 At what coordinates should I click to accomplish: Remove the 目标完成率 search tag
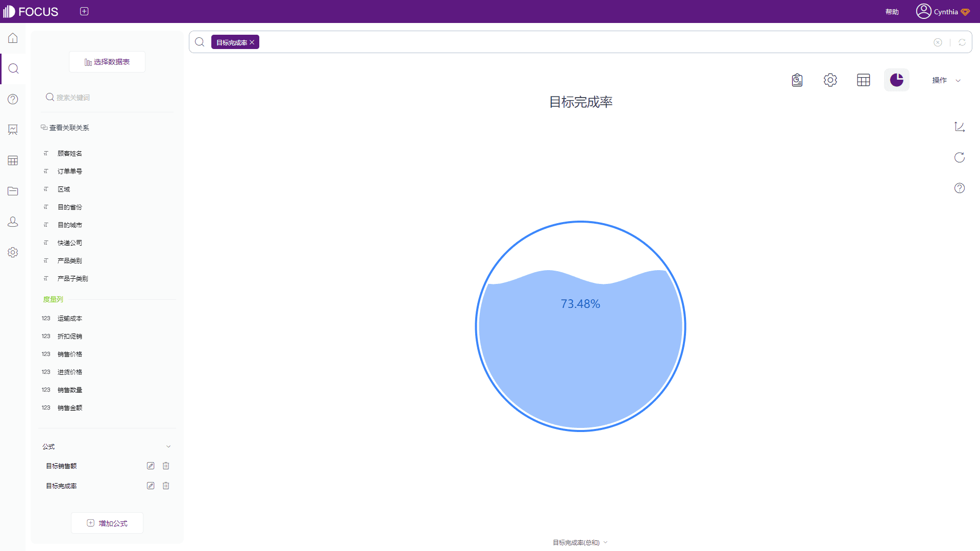pos(252,42)
